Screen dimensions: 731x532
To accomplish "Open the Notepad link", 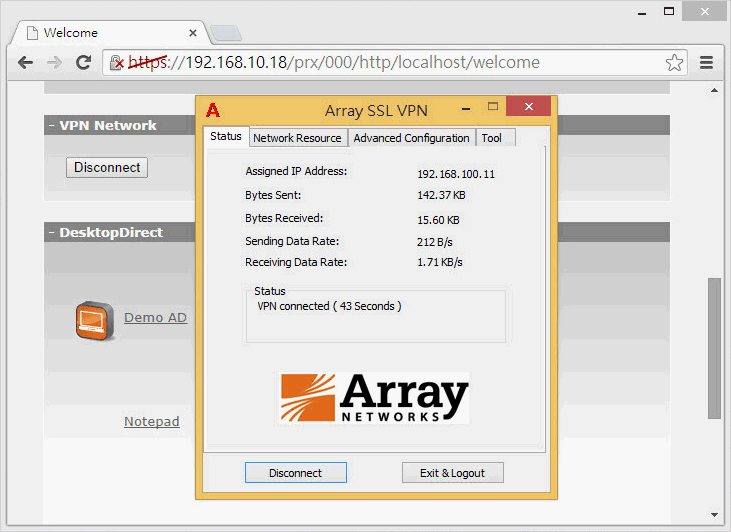I will click(152, 421).
